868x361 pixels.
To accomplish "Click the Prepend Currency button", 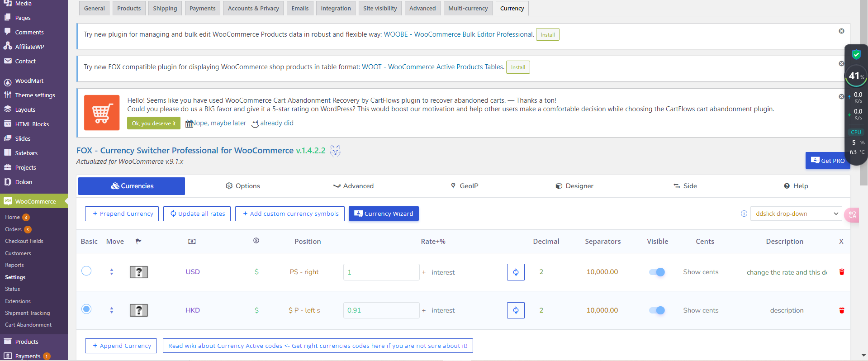I will (x=122, y=214).
